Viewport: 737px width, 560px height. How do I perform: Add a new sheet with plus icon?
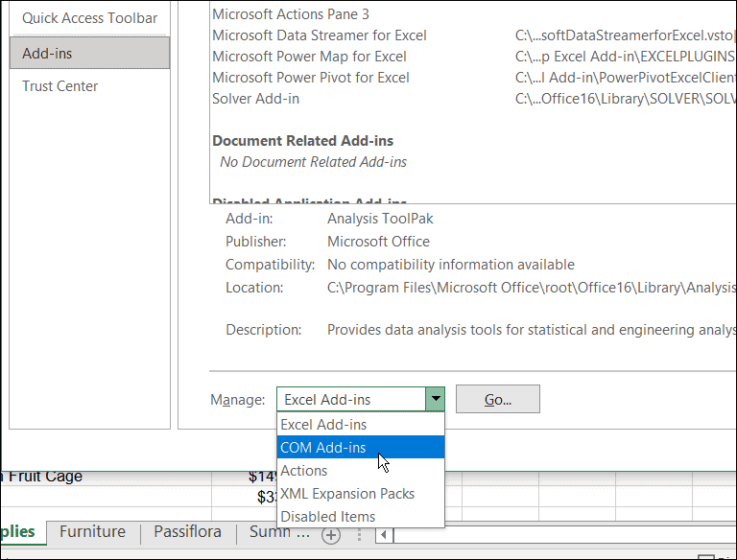click(330, 535)
